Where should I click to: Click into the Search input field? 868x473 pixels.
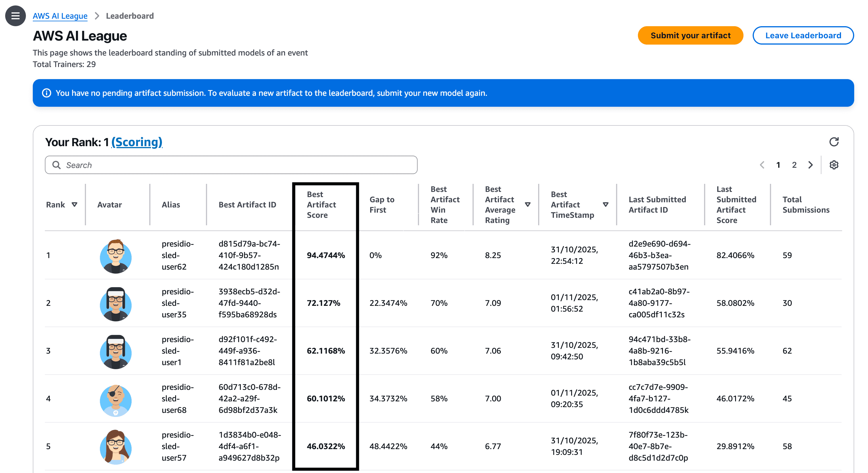coord(236,165)
